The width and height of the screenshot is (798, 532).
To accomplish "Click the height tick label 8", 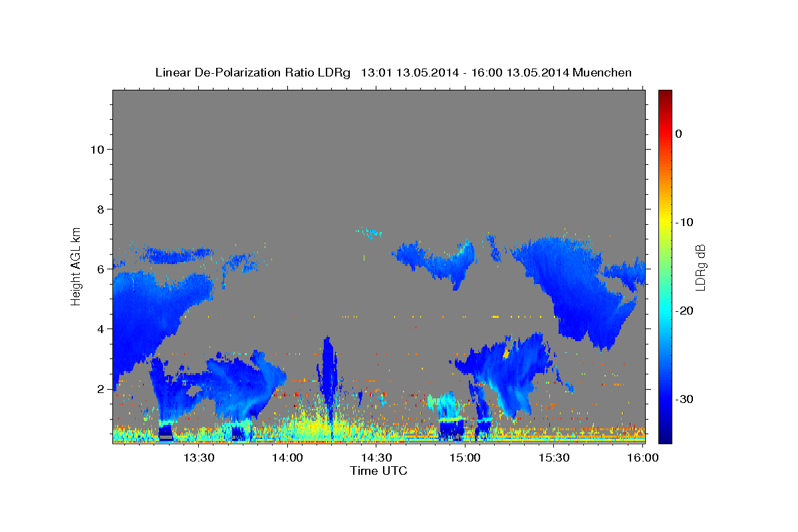I will (100, 209).
